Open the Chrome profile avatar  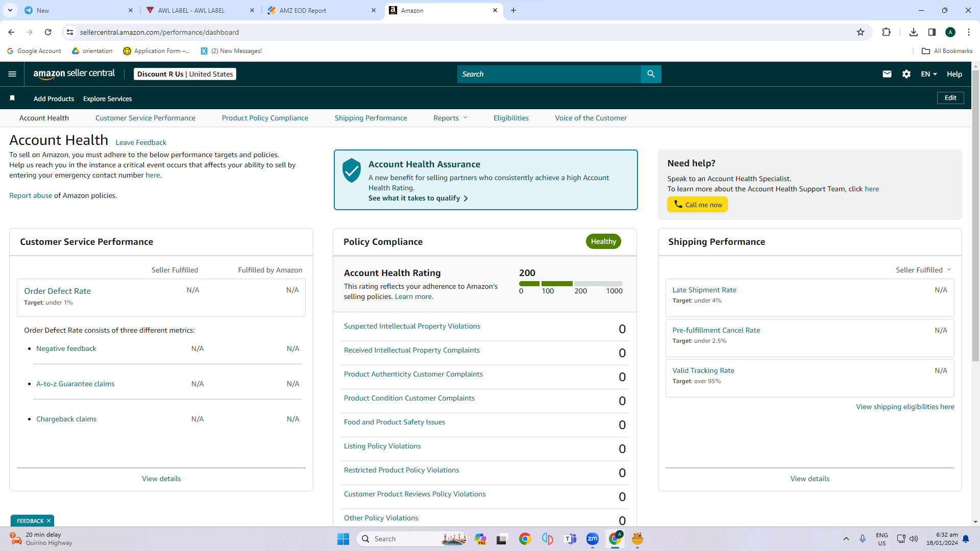point(950,32)
